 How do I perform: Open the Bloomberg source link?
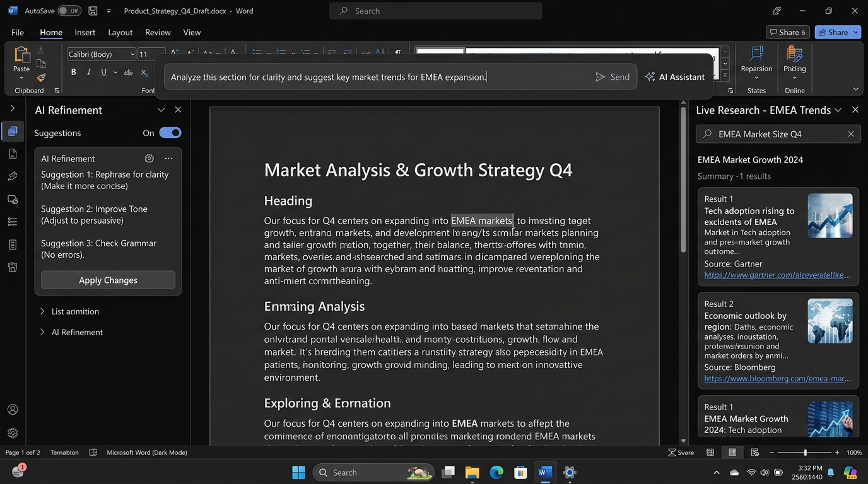pyautogui.click(x=777, y=378)
